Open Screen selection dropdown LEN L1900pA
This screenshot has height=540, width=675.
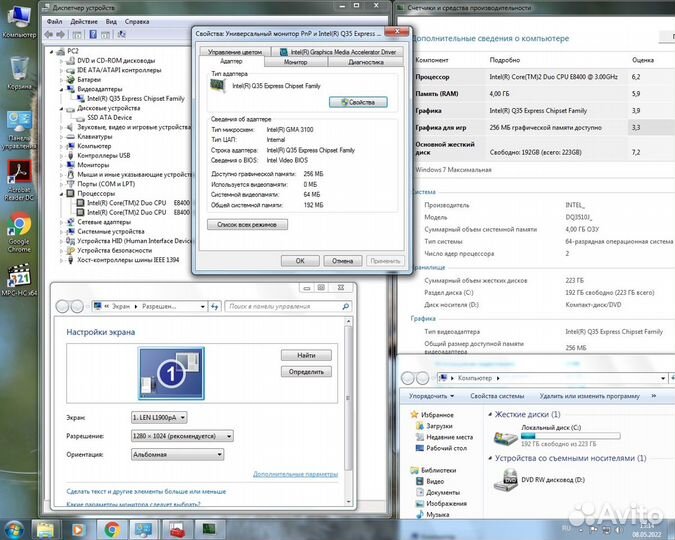click(x=159, y=417)
